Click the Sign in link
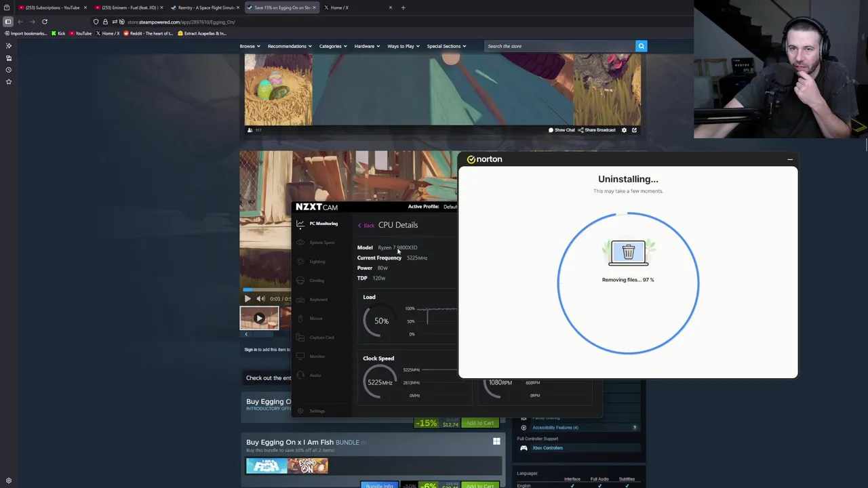This screenshot has width=868, height=488. coord(250,350)
